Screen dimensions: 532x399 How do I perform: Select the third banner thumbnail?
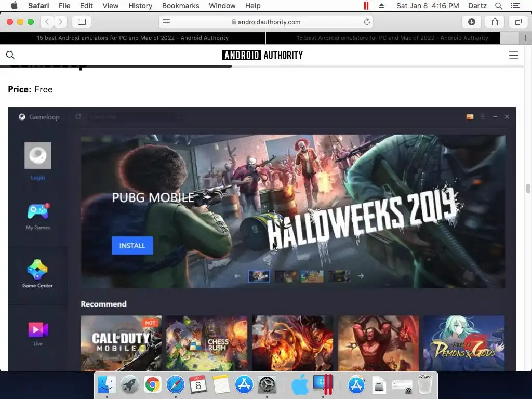click(312, 276)
